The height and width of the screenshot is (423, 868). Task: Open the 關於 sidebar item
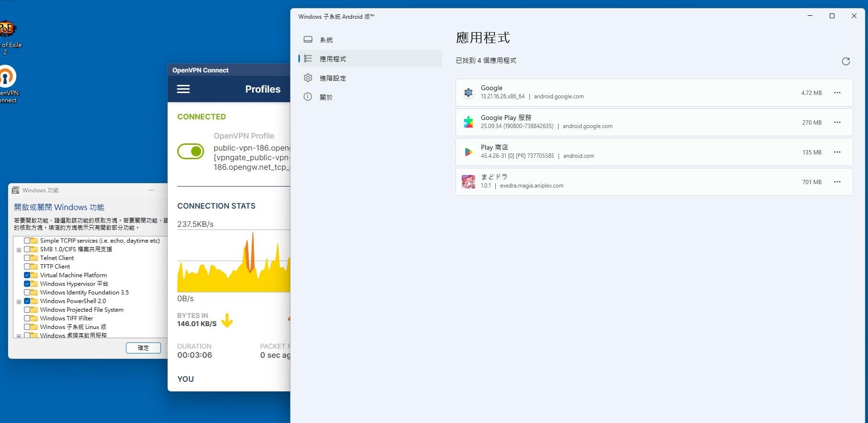point(370,97)
